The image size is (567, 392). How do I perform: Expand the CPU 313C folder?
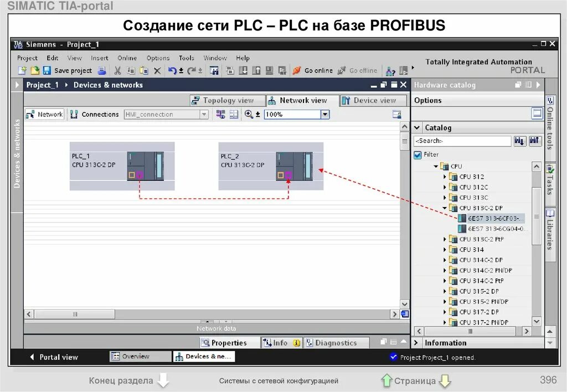coord(445,198)
